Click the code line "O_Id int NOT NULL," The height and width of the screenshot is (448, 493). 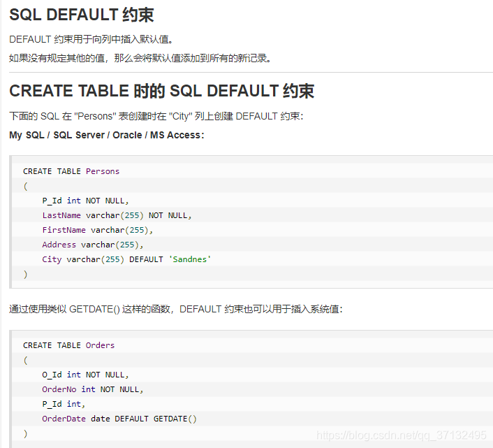[x=85, y=375]
